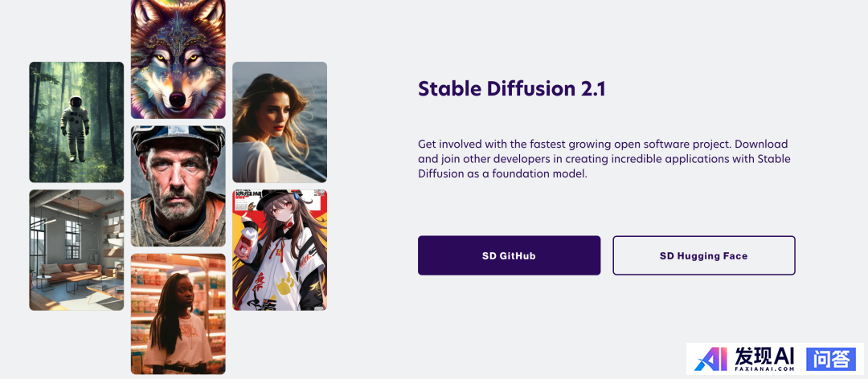Click the FAXIANAI.COM site address text
868x379 pixels.
(765, 369)
